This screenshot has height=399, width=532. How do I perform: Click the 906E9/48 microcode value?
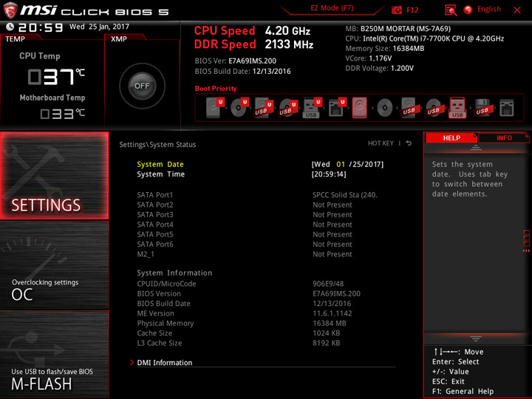328,284
